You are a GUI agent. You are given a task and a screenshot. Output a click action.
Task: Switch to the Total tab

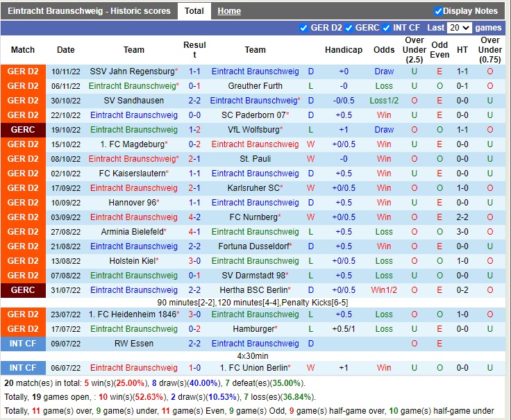[x=194, y=11]
